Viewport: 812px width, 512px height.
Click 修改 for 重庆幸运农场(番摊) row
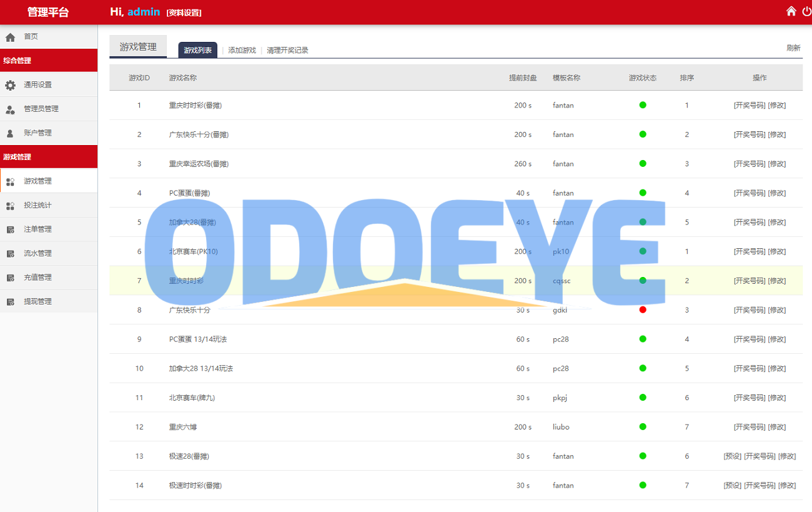pyautogui.click(x=777, y=164)
